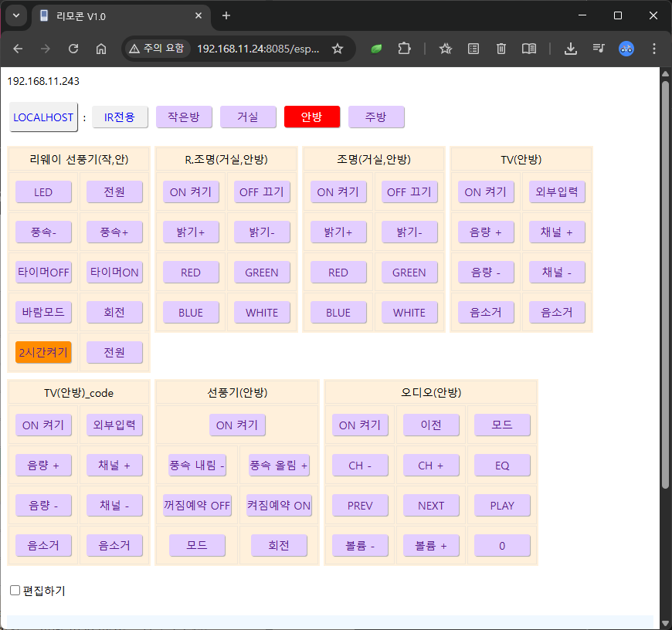Reload the page with the refresh icon
The height and width of the screenshot is (630, 672).
[x=73, y=49]
